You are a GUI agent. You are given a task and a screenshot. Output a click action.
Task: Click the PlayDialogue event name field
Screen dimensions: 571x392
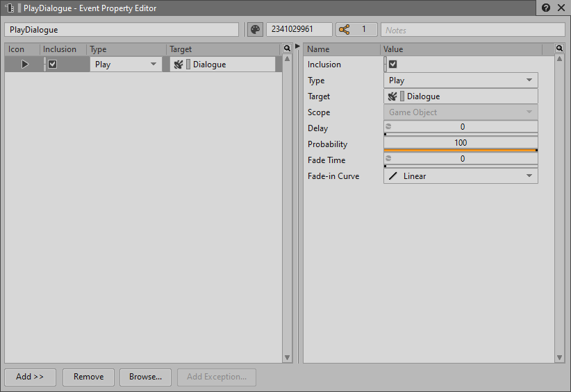122,30
